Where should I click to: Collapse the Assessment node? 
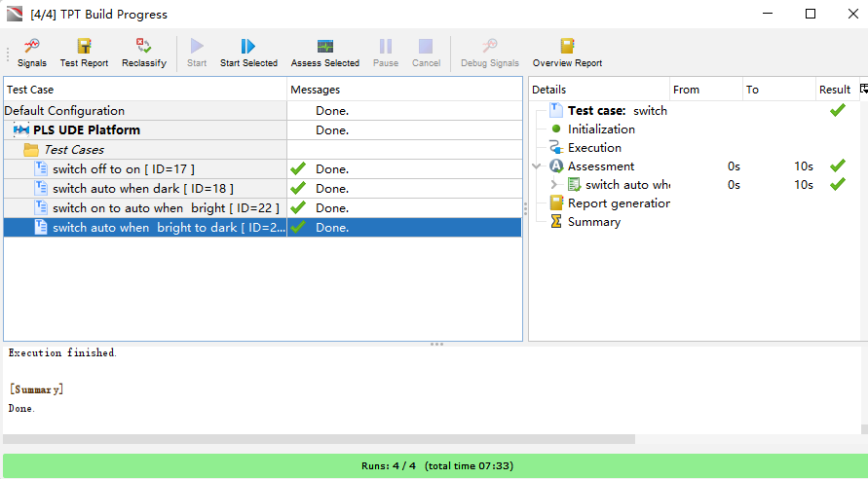[537, 166]
